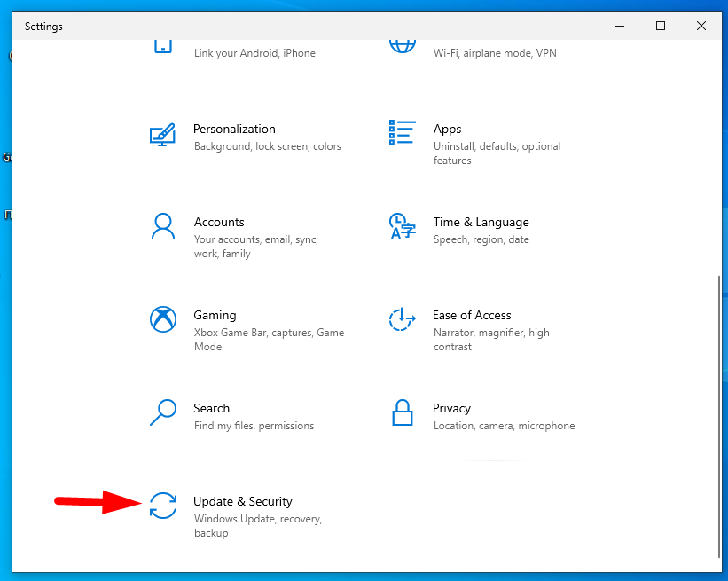This screenshot has height=581, width=728.
Task: Open the Update & Security sync arrows icon
Action: 162,506
